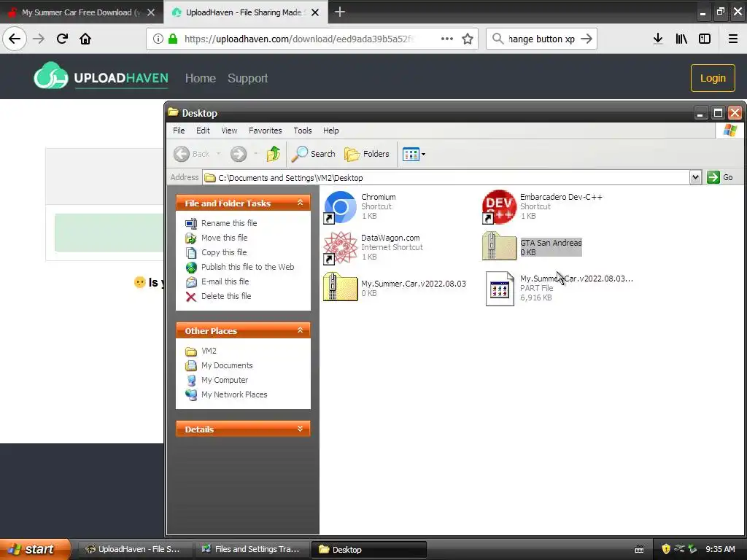747x560 pixels.
Task: Select the Chromium shortcut icon
Action: click(x=340, y=206)
